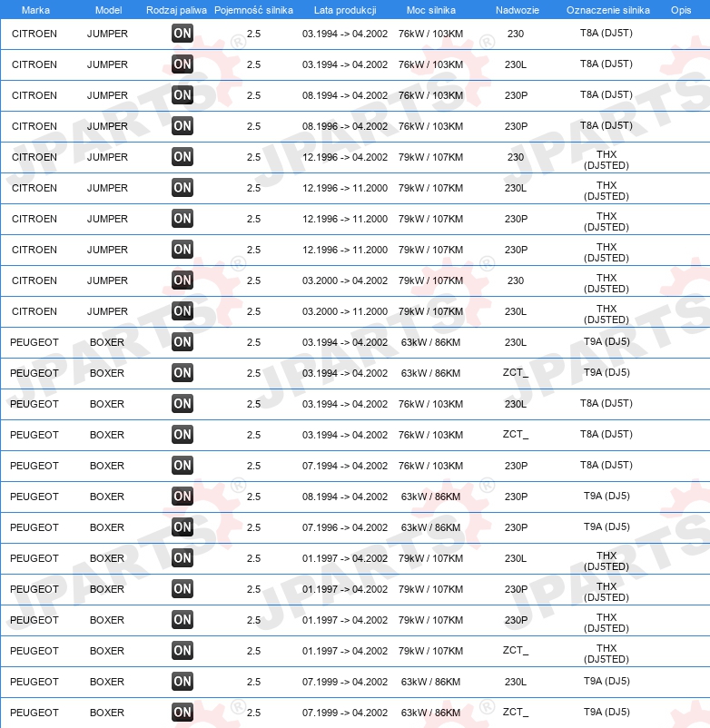Click the Lata produkcji column header
This screenshot has height=728, width=710.
pos(345,10)
